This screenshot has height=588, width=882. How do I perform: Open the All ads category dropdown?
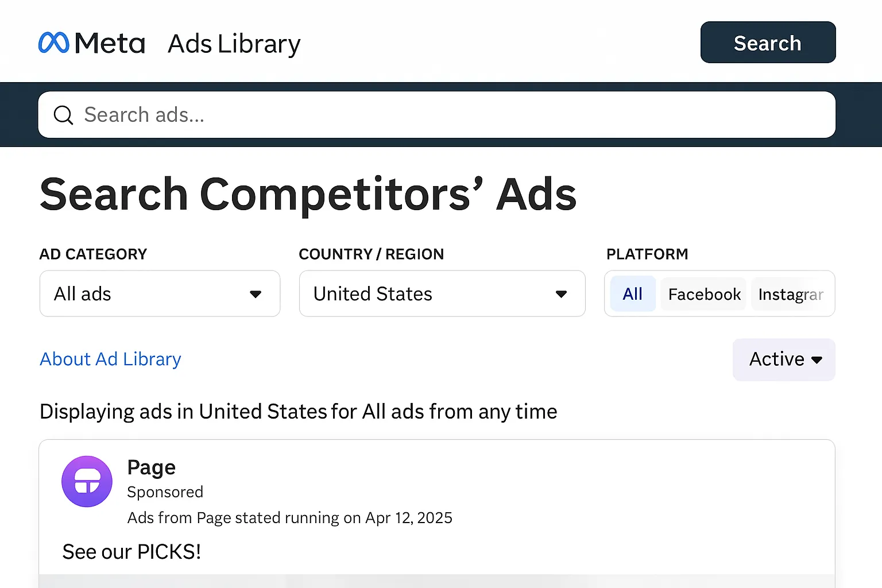(x=160, y=293)
